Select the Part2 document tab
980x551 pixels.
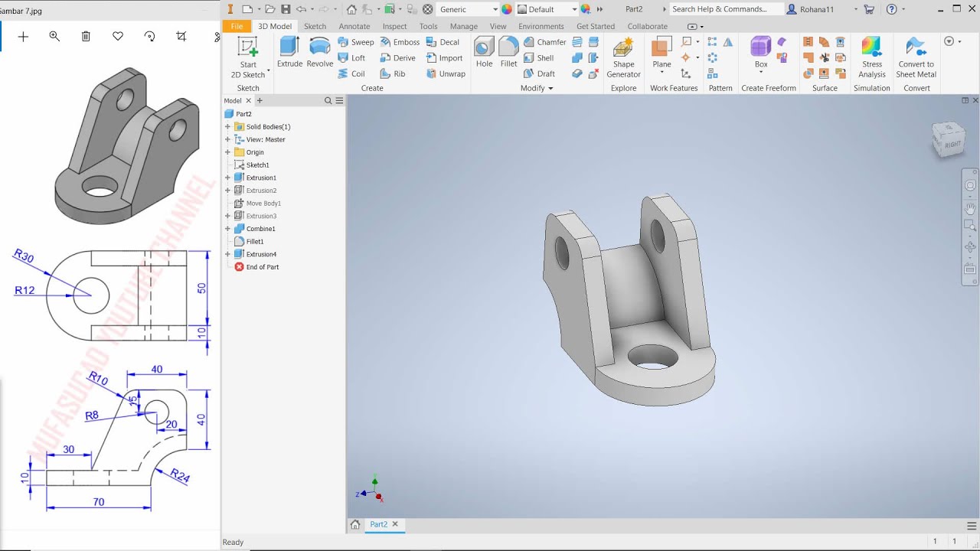(379, 524)
